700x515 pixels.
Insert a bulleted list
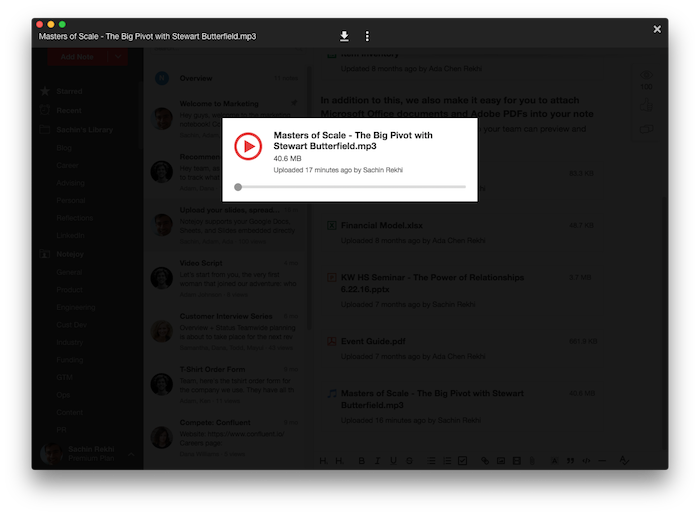tap(431, 461)
